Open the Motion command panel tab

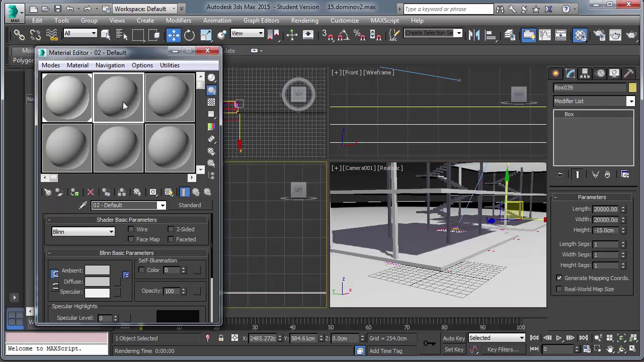[600, 73]
